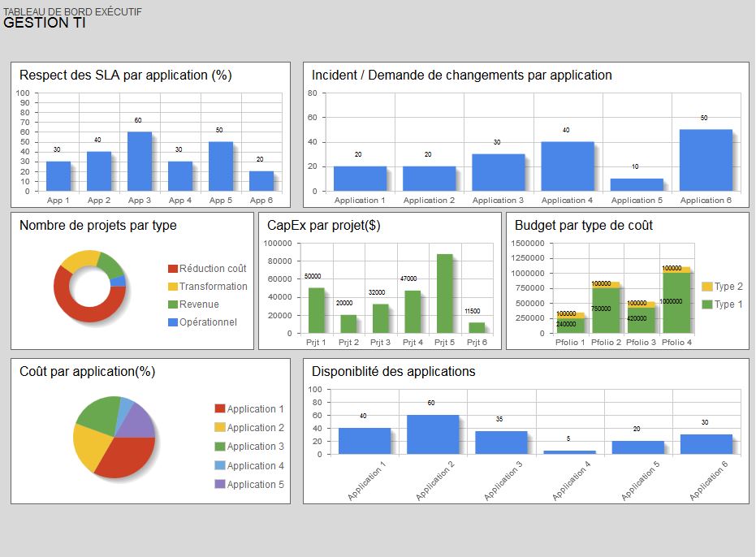The width and height of the screenshot is (756, 557).
Task: Click the "CapEx par projet($)" title
Action: tap(323, 225)
